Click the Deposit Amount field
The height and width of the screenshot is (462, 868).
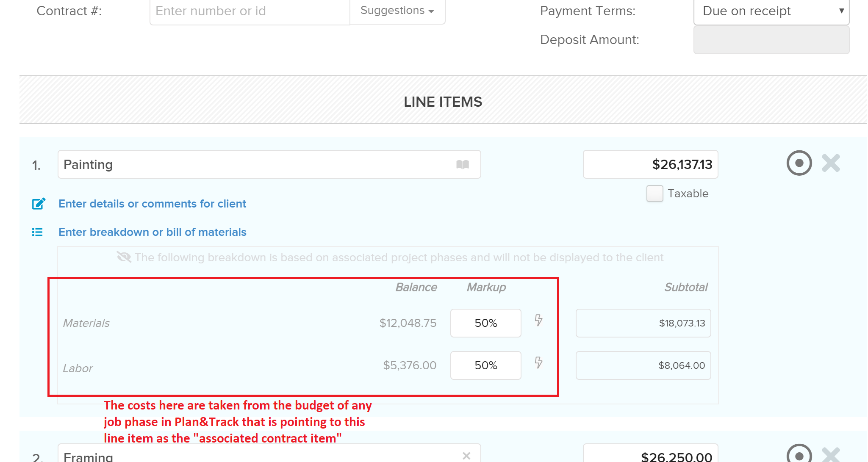(771, 40)
